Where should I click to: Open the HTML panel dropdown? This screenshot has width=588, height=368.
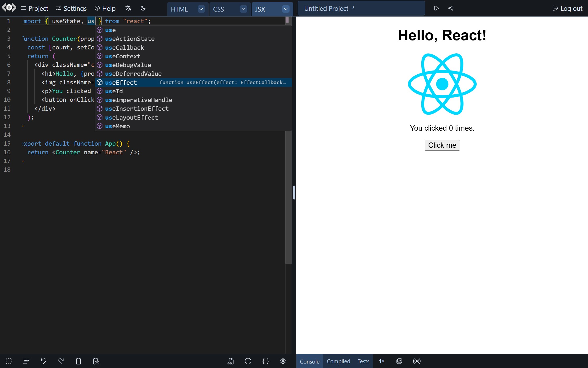(201, 9)
